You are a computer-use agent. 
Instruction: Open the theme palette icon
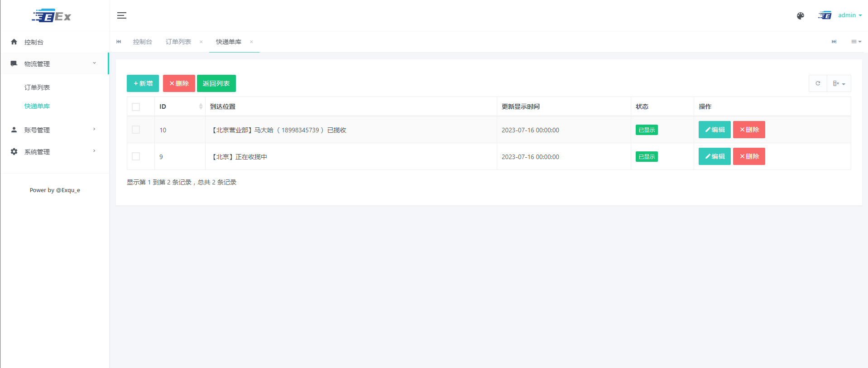tap(801, 16)
